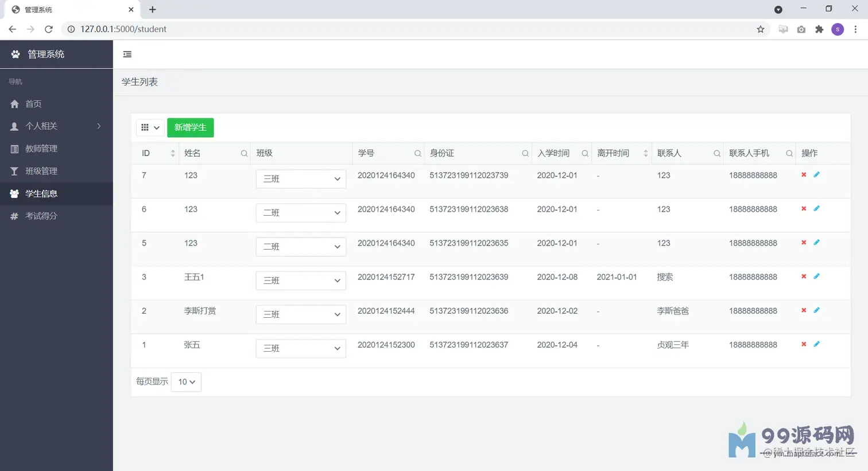
Task: Search in 学号 column
Action: pos(417,153)
